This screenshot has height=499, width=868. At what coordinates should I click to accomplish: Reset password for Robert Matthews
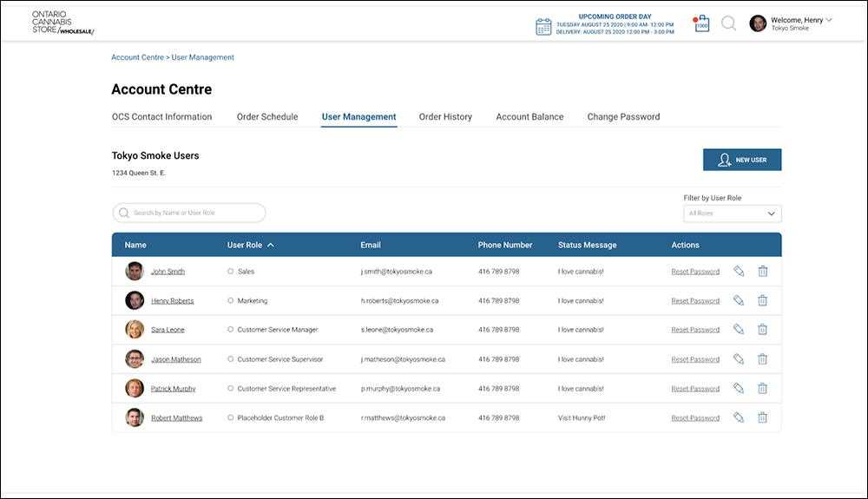click(x=695, y=418)
